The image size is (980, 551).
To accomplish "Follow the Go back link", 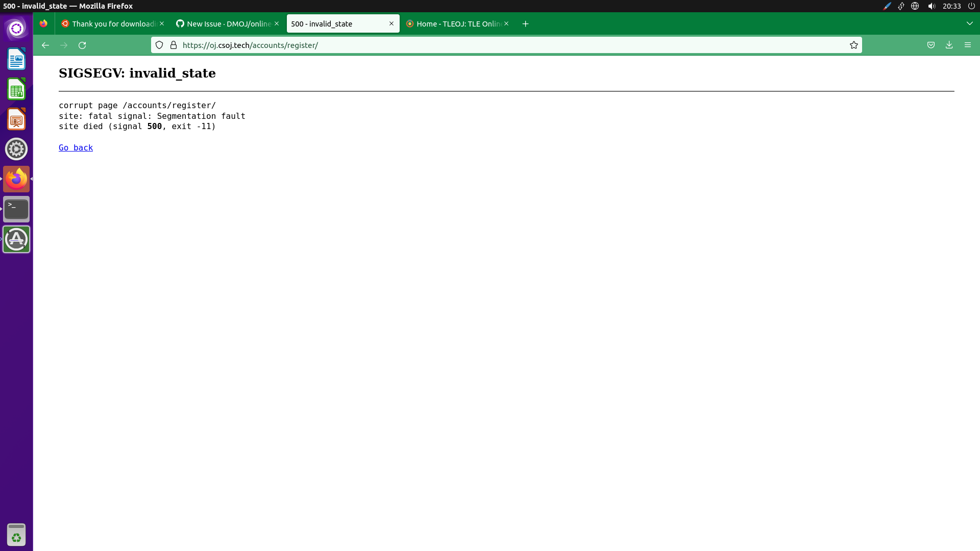I will point(76,147).
